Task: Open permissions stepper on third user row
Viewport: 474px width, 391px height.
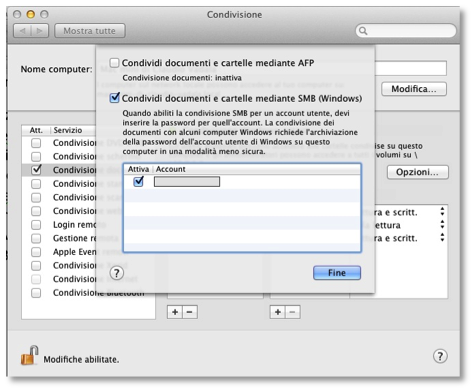Action: click(x=442, y=237)
